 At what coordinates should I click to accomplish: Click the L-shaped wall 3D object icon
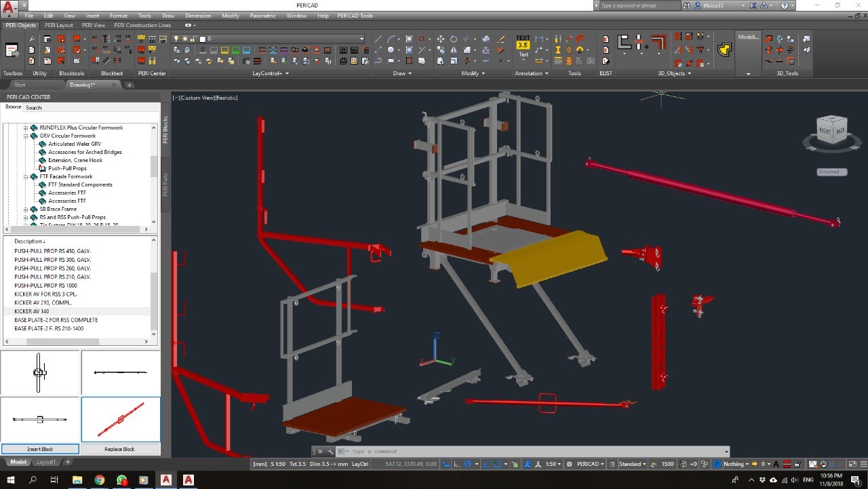pos(625,42)
